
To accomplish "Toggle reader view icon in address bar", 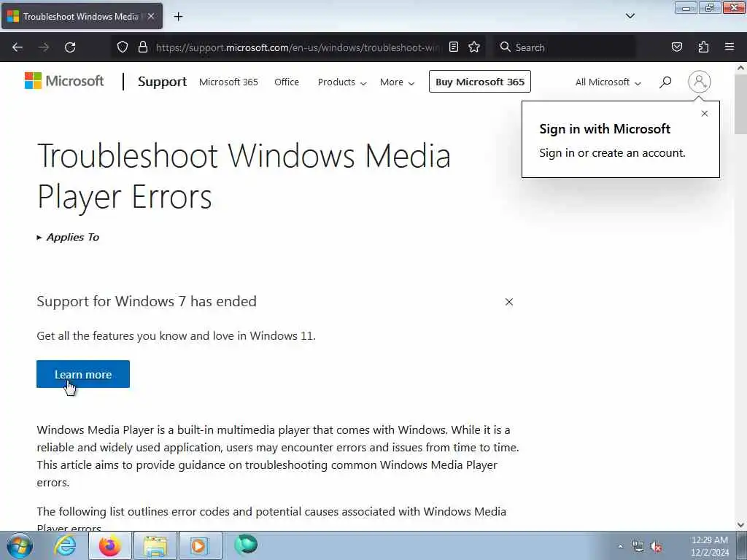I will (454, 47).
